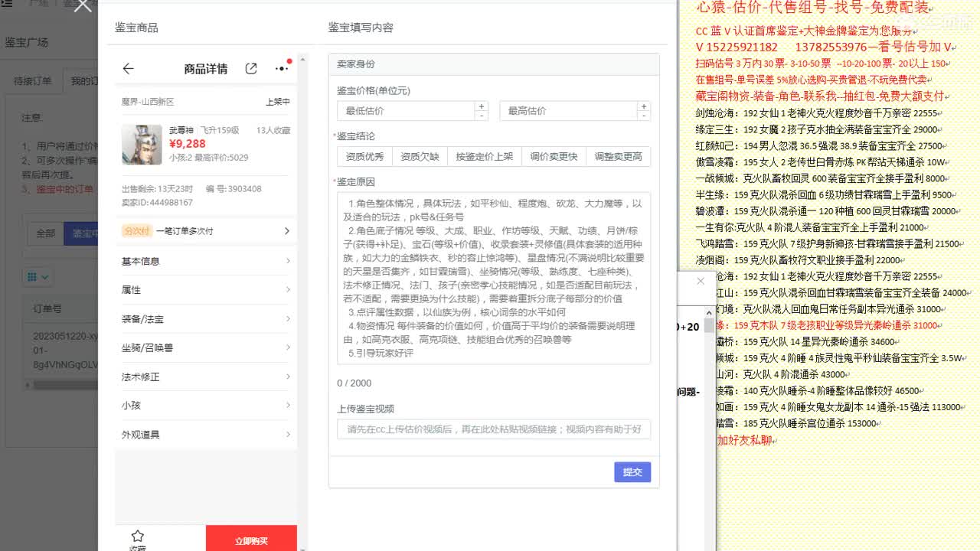Click the 订单号 column header in the background table
This screenshot has width=980, height=551.
(x=47, y=308)
